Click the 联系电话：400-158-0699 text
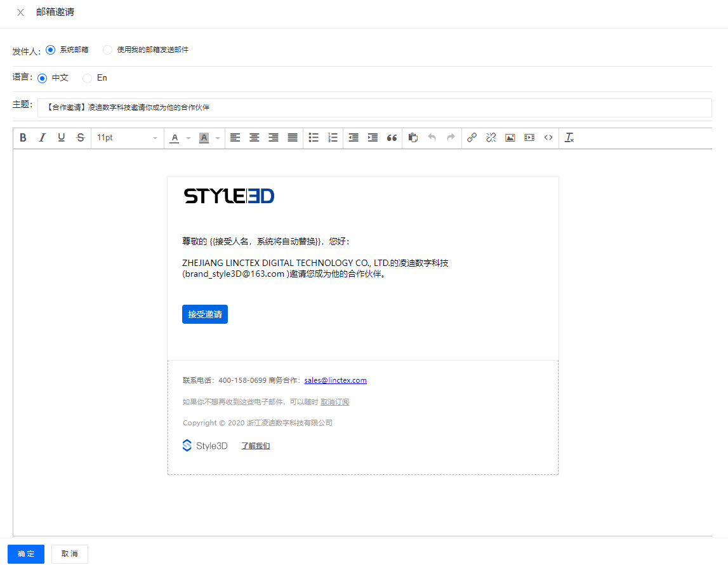The image size is (728, 565). (x=225, y=380)
